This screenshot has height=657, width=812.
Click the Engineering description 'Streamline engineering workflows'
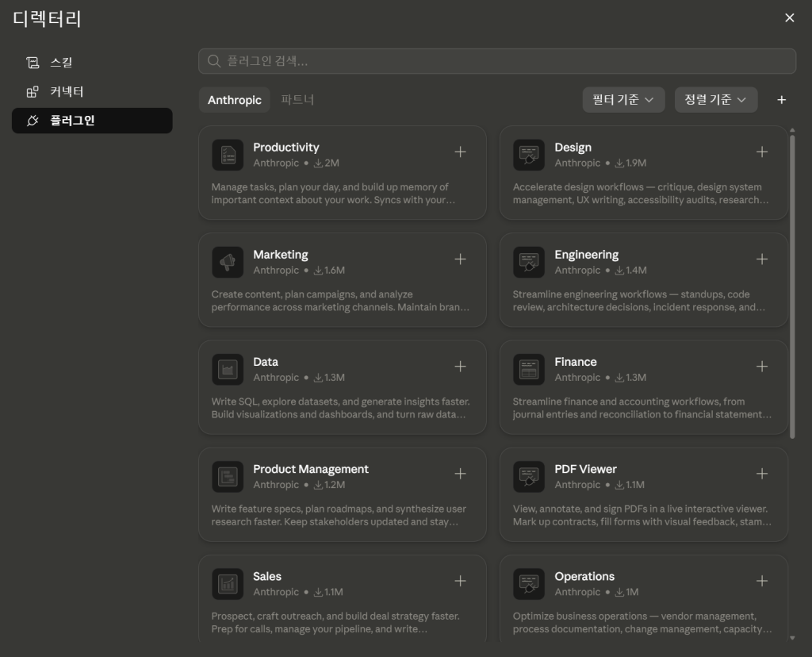tap(638, 301)
